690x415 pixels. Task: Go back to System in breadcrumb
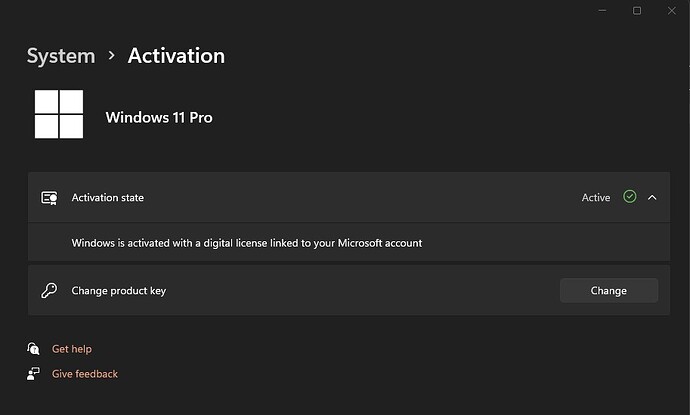click(x=61, y=56)
